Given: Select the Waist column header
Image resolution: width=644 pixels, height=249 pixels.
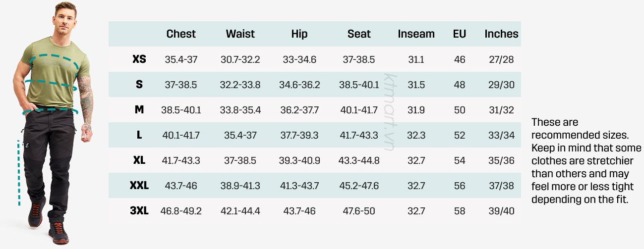Looking at the screenshot, I should pyautogui.click(x=240, y=34).
